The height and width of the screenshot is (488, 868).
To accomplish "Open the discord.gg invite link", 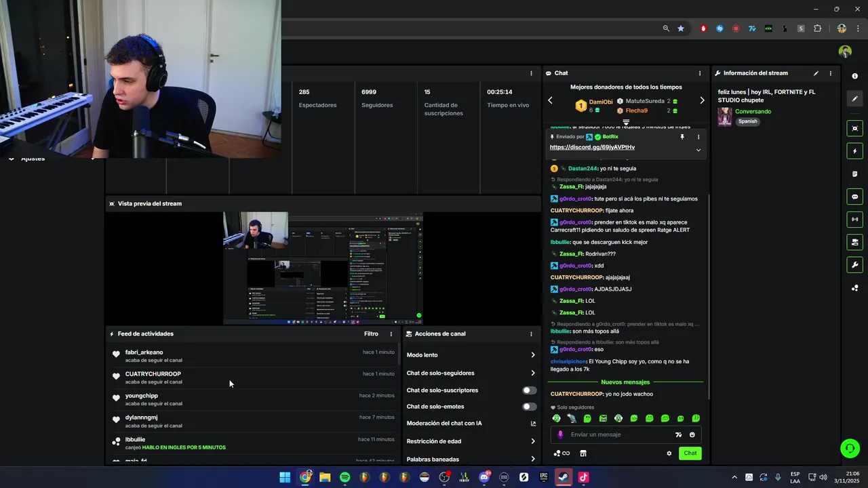I will pyautogui.click(x=592, y=147).
